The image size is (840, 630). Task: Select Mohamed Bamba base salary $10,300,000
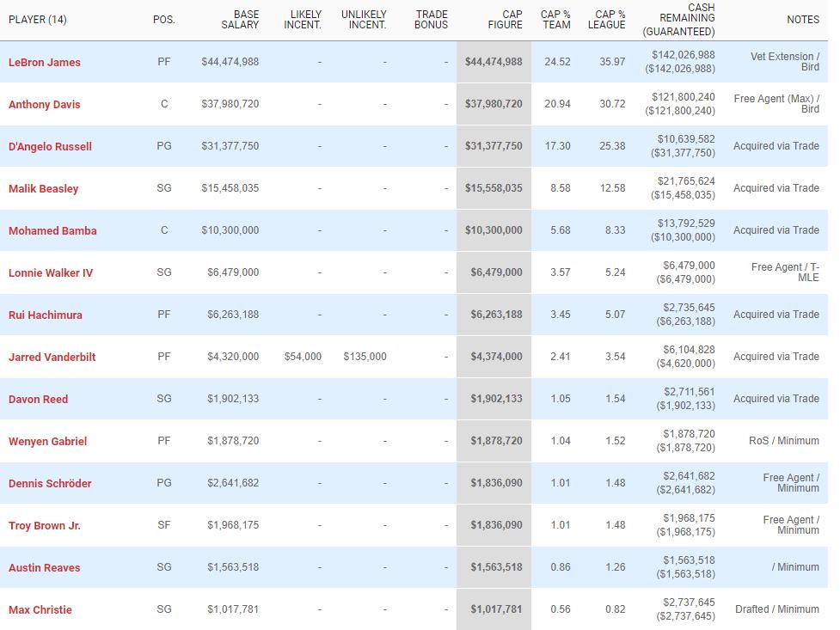click(230, 229)
